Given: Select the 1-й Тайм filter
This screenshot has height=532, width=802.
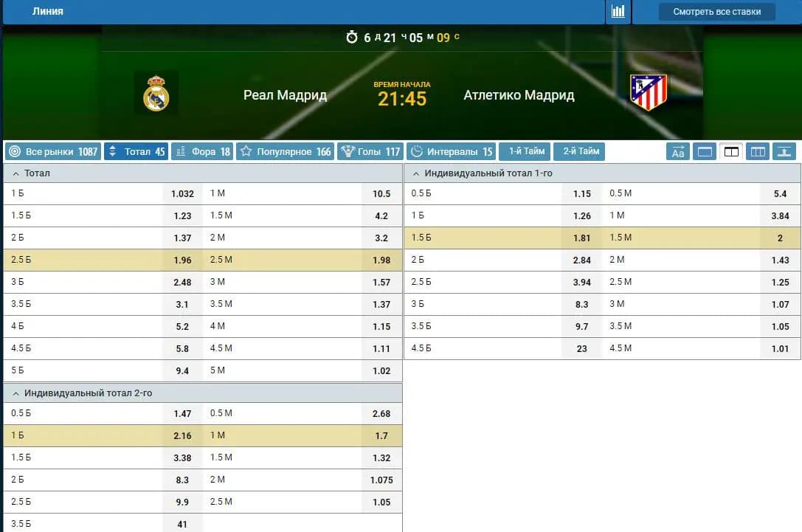Looking at the screenshot, I should (x=526, y=151).
